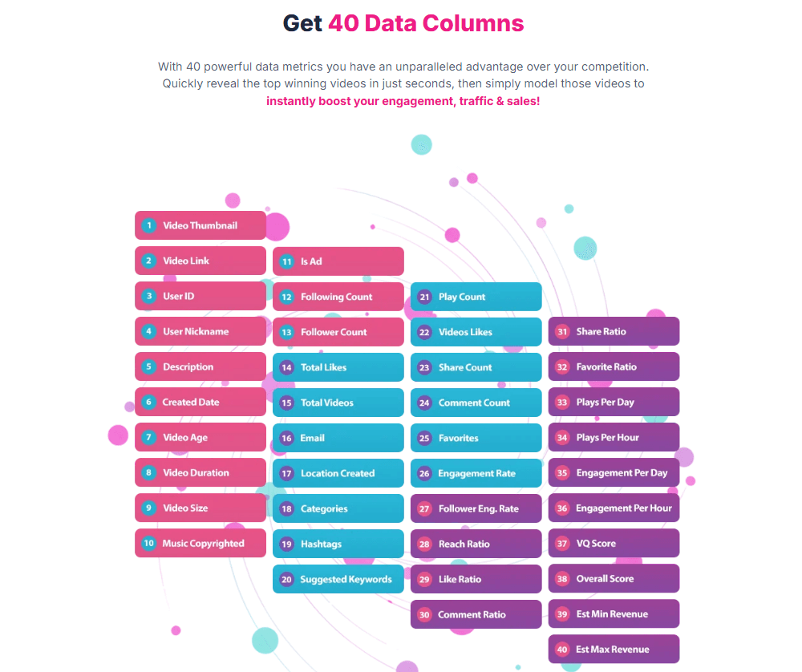The height and width of the screenshot is (672, 802).
Task: Click the number 11 circle badge
Action: 286,261
